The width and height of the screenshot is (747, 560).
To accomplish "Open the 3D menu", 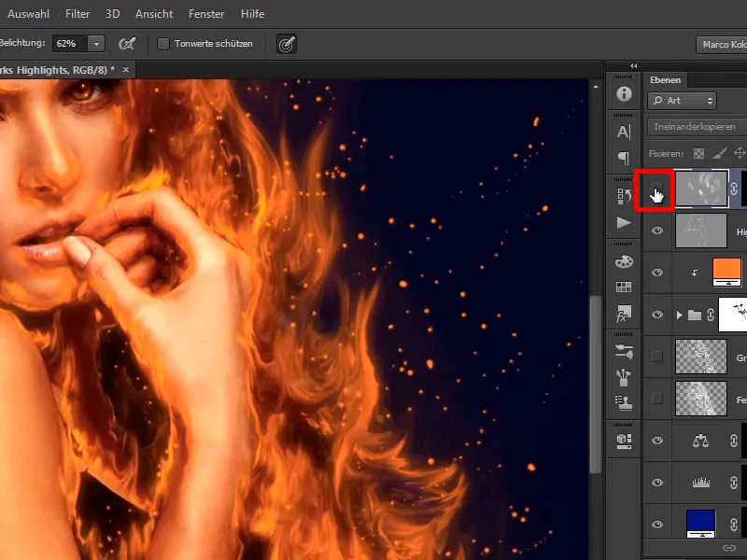I will pyautogui.click(x=112, y=14).
